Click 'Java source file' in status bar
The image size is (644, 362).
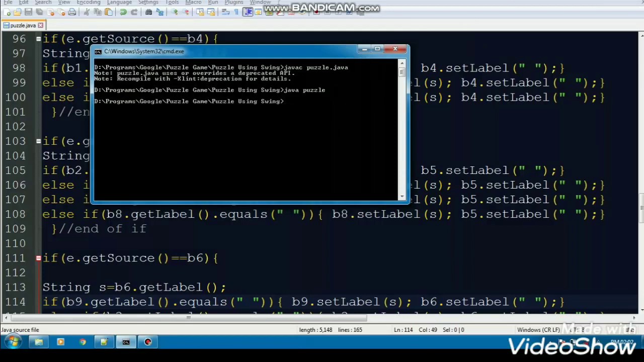(x=20, y=330)
